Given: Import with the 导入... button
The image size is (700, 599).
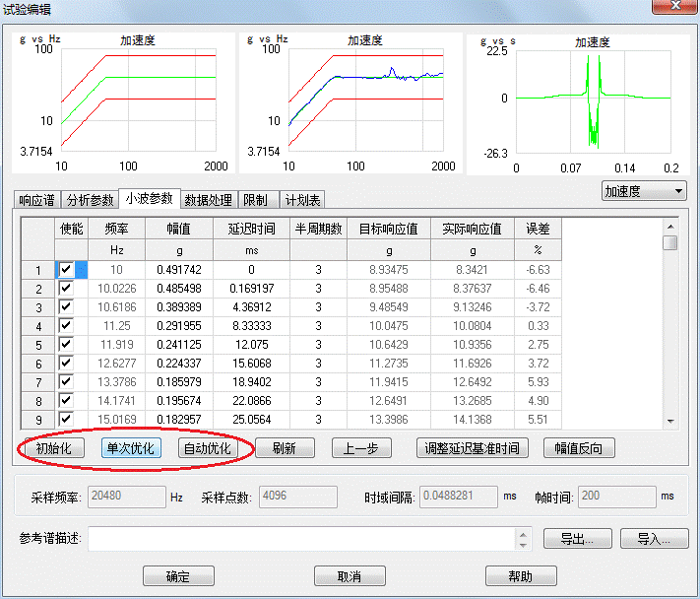Looking at the screenshot, I should pyautogui.click(x=654, y=538).
